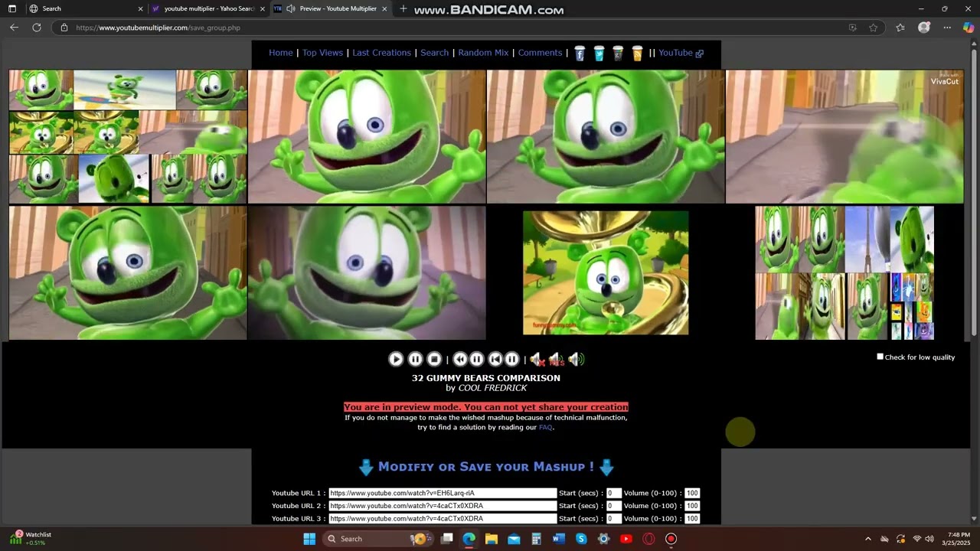Click the browser refresh button
This screenshot has width=980, height=551.
click(36, 27)
